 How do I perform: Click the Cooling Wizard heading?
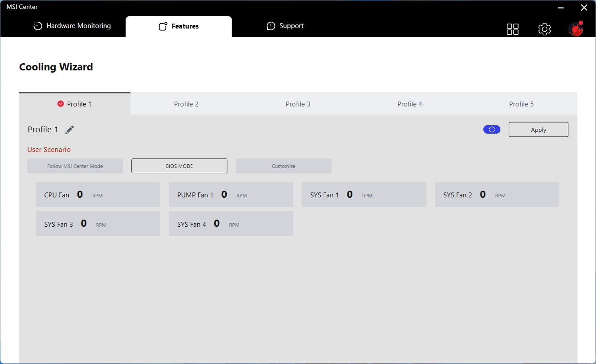tap(56, 67)
